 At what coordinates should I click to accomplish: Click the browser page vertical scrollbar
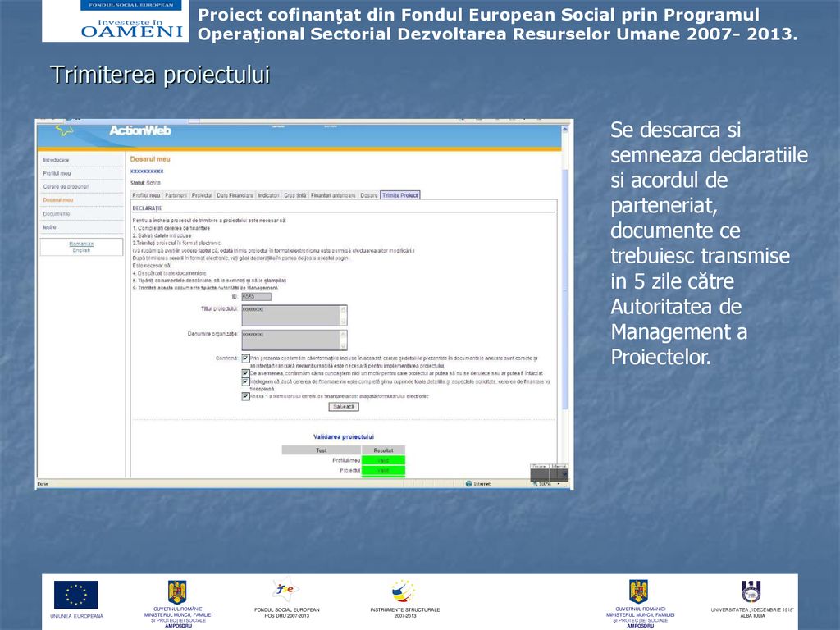point(564,290)
